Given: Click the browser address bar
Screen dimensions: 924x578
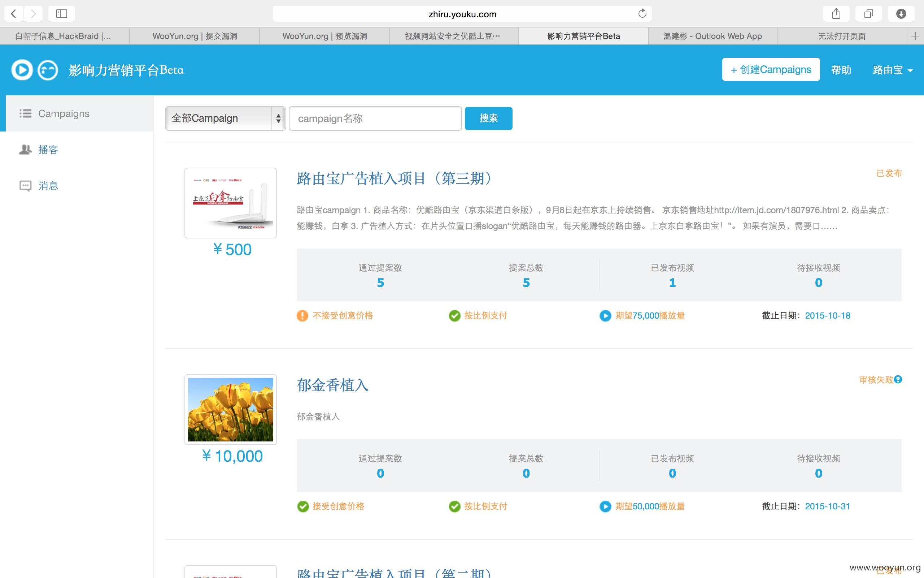Looking at the screenshot, I should (x=462, y=14).
